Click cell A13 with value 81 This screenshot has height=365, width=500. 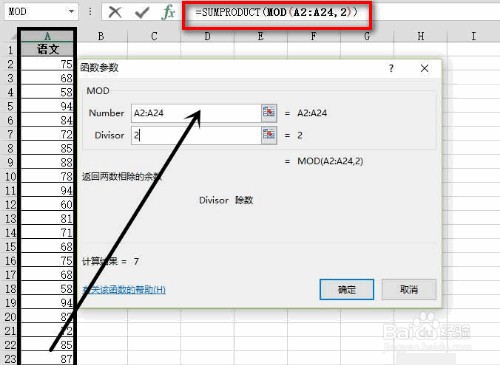tap(47, 219)
